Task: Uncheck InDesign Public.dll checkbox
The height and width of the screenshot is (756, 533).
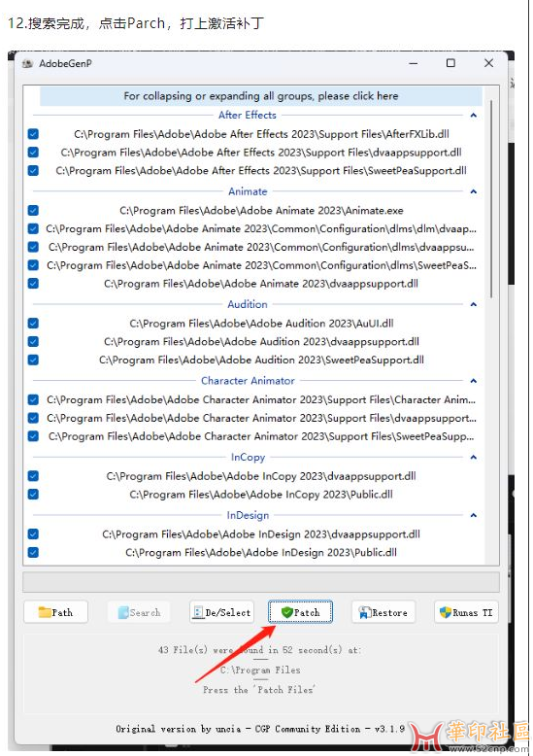Action: point(33,553)
